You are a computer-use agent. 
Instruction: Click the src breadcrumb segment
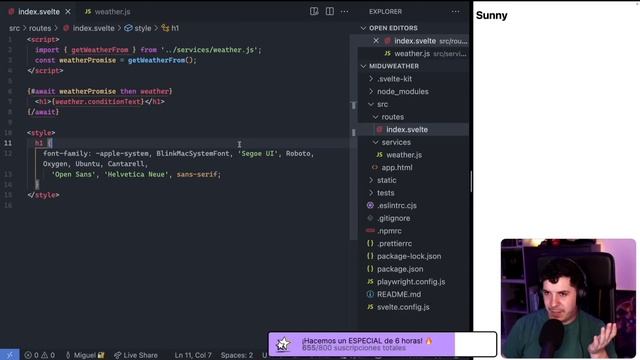pyautogui.click(x=14, y=28)
